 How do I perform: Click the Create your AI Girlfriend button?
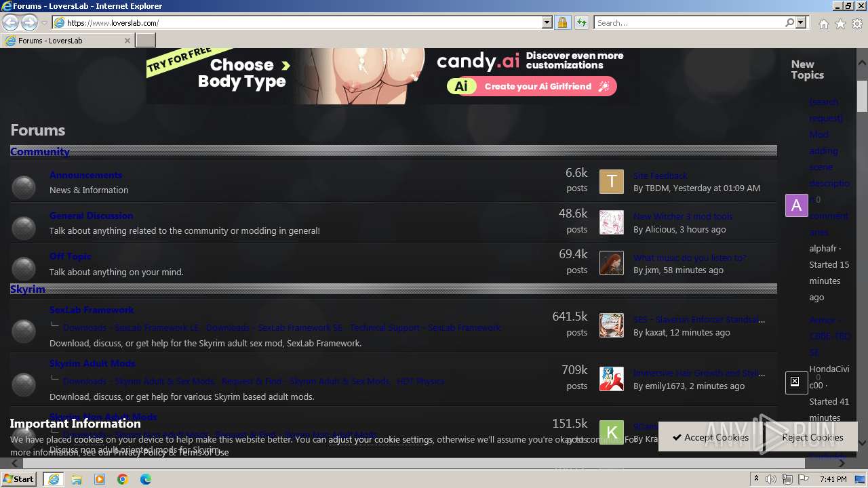pos(532,86)
